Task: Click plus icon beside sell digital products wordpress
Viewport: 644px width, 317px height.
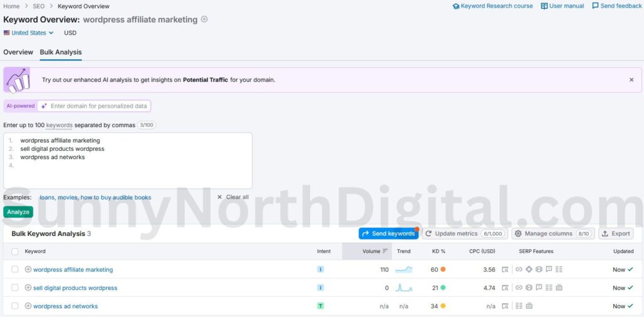Action: click(28, 288)
